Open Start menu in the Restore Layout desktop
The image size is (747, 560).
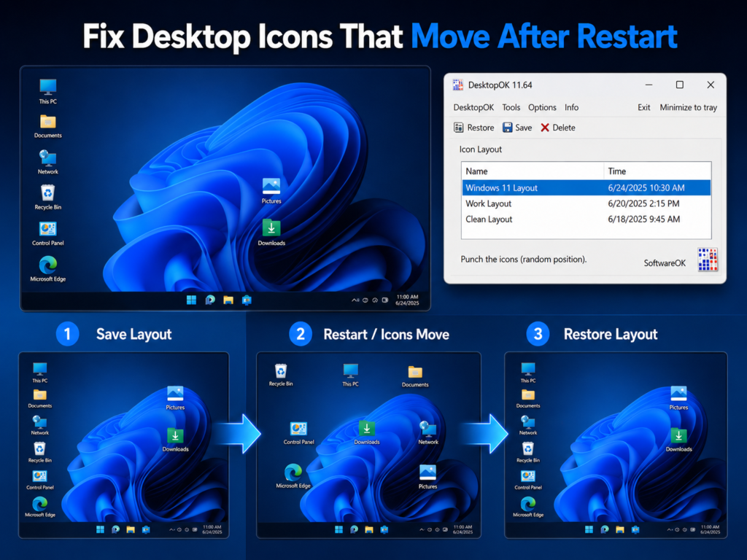pos(589,529)
